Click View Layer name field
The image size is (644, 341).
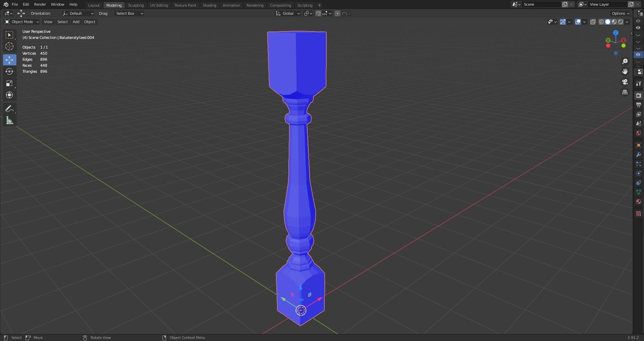[608, 4]
